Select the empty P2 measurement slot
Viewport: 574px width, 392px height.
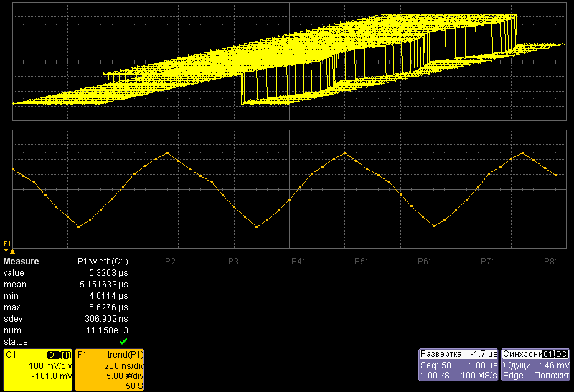coord(177,262)
